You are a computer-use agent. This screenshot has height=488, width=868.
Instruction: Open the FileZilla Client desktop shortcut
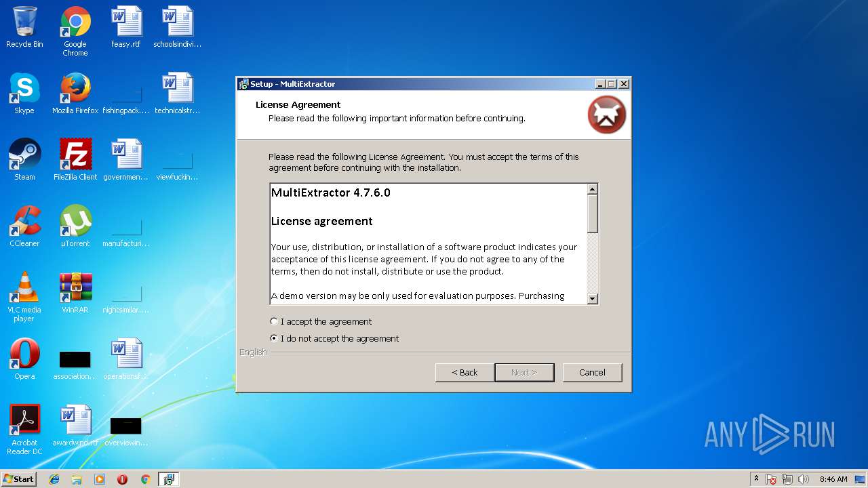tap(75, 160)
